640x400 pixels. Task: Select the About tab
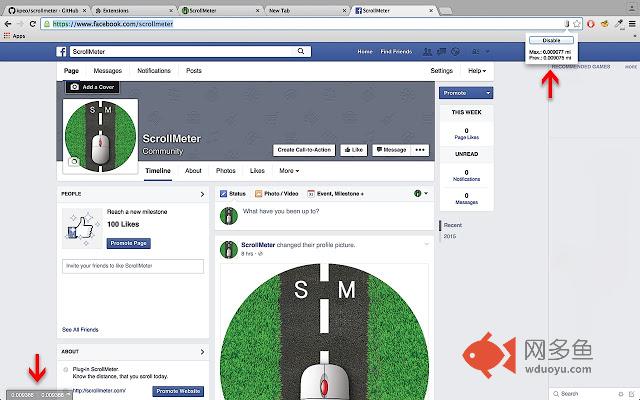pos(193,171)
